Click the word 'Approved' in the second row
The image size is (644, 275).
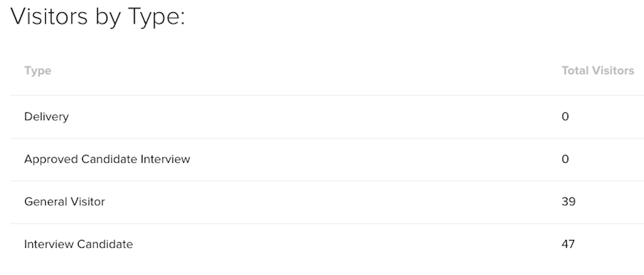(52, 159)
